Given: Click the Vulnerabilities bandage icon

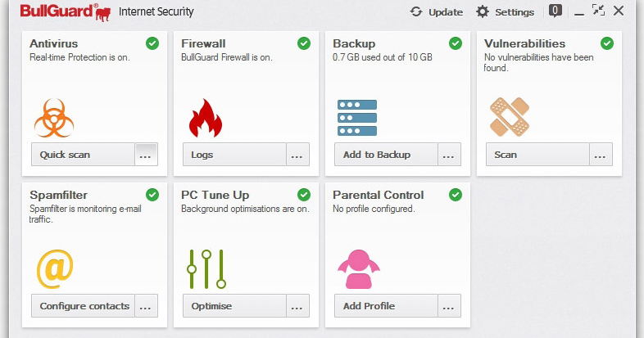Looking at the screenshot, I should 510,117.
